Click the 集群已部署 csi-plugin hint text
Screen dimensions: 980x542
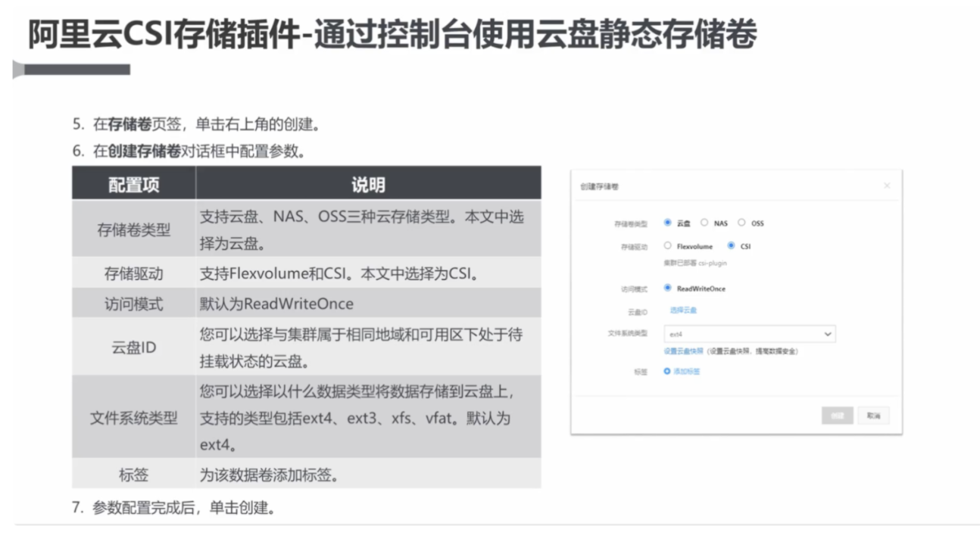695,263
